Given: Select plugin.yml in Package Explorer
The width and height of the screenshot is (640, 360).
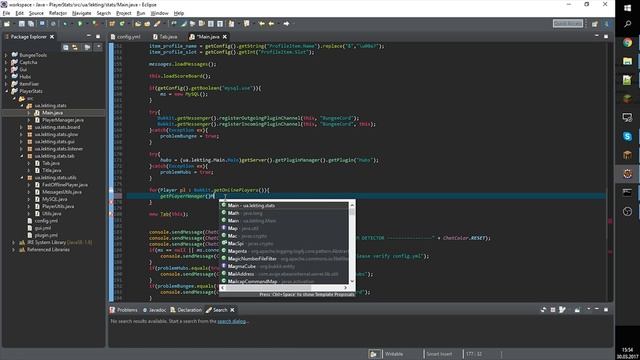Looking at the screenshot, I should coord(46,236).
